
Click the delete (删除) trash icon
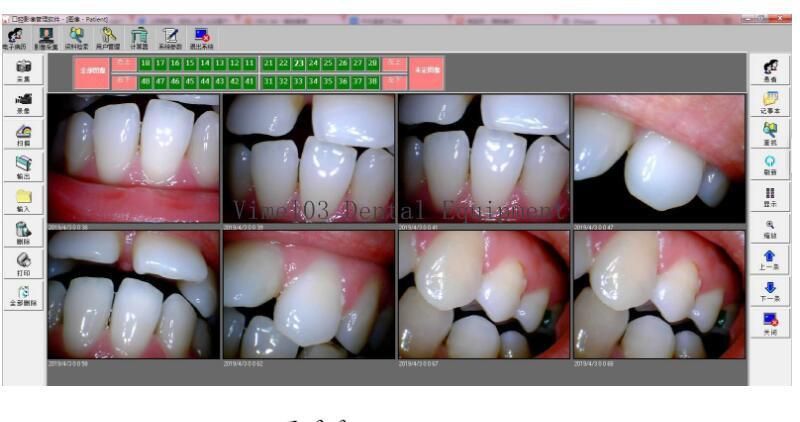pyautogui.click(x=23, y=232)
